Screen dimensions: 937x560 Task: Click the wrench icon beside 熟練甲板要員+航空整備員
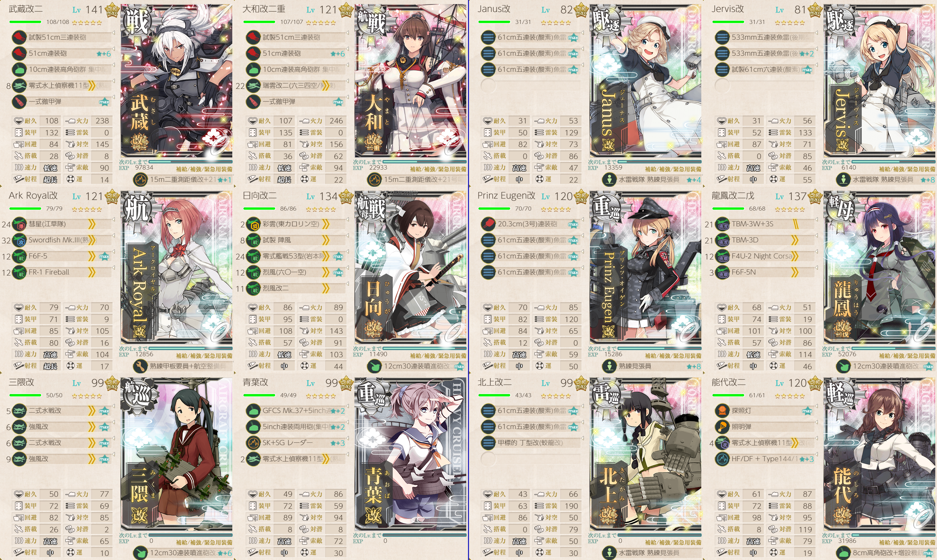point(140,366)
